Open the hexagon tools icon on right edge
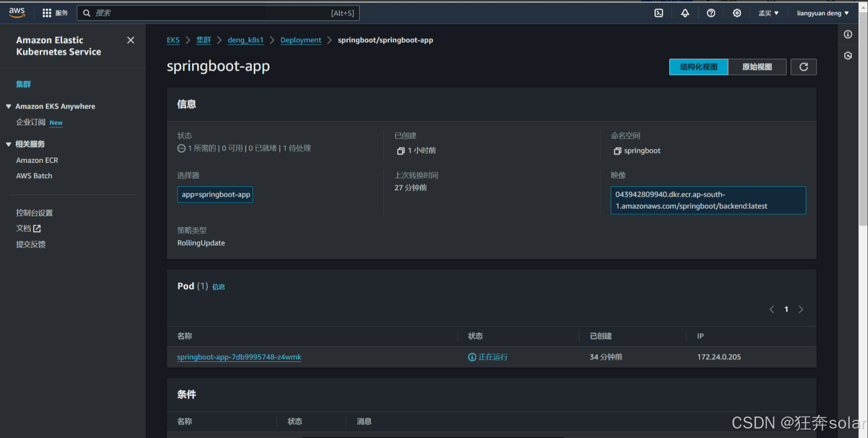 tap(848, 56)
